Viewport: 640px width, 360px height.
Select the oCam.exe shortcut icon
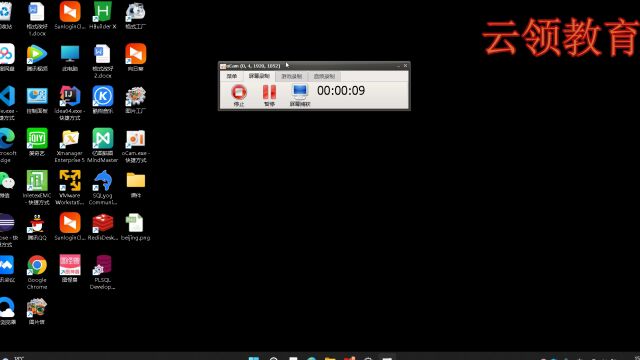point(136,146)
